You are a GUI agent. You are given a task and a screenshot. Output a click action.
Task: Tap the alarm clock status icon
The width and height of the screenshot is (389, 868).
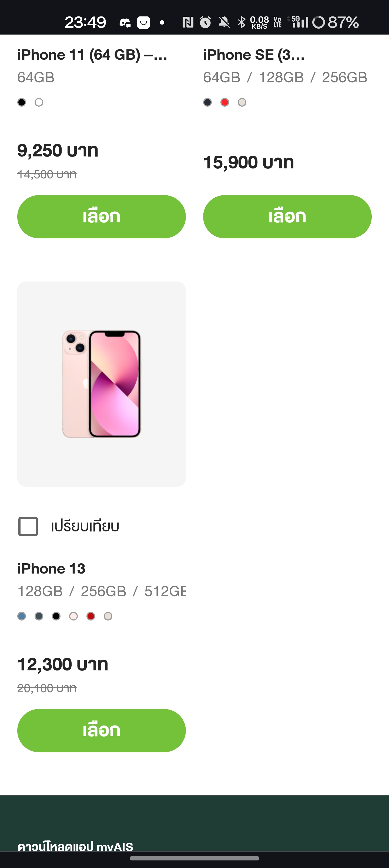tap(206, 22)
